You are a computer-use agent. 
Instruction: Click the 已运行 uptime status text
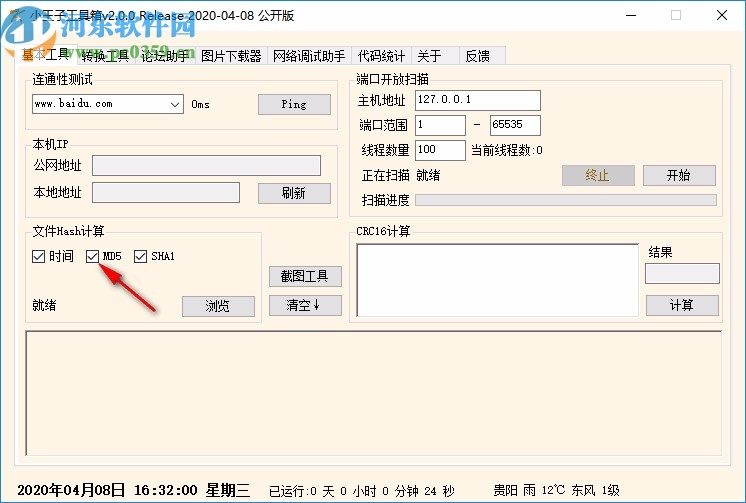[x=362, y=491]
